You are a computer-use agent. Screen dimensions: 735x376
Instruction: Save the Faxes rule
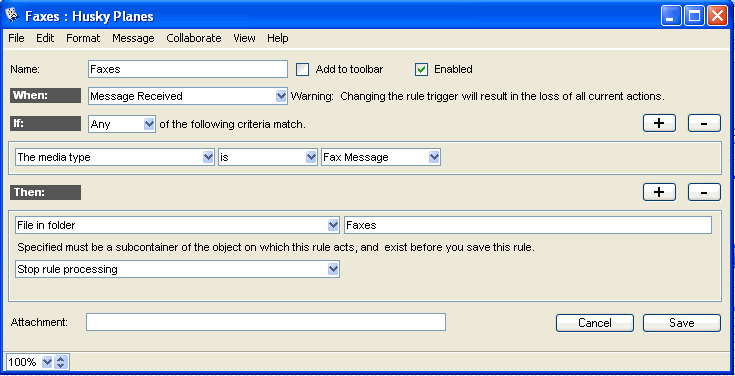(x=682, y=323)
